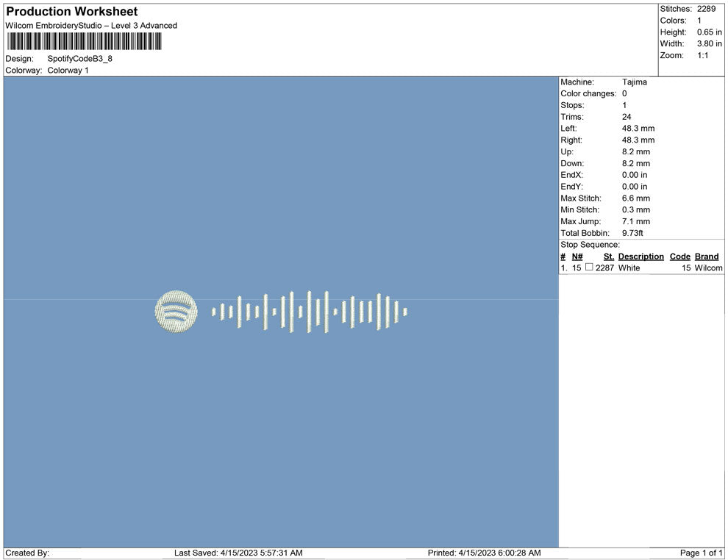Click the Color changes value '0'
Image resolution: width=728 pixels, height=560 pixels.
[x=624, y=93]
